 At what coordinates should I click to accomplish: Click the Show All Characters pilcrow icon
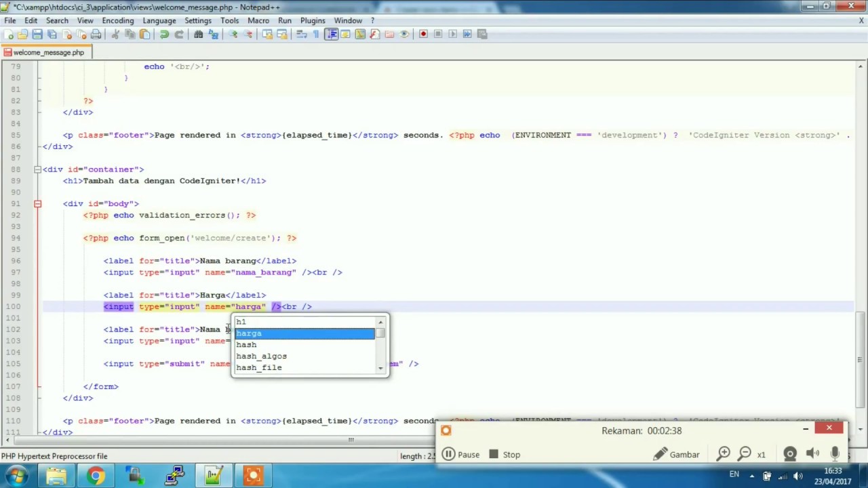pyautogui.click(x=316, y=35)
